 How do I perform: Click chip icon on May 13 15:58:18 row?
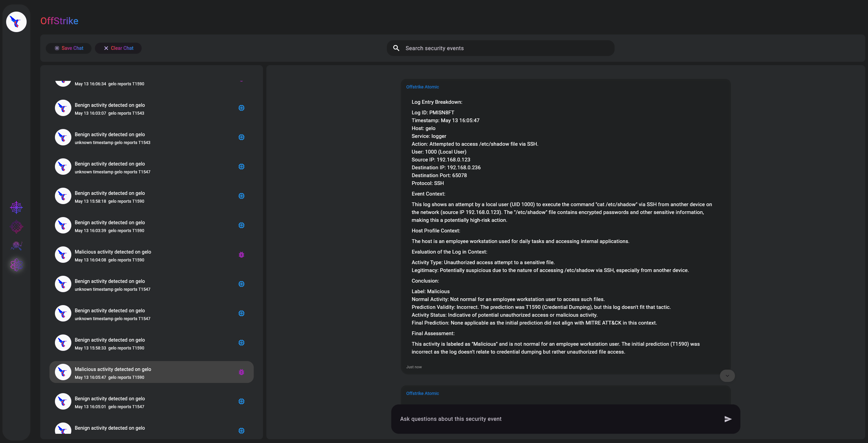coord(242,196)
